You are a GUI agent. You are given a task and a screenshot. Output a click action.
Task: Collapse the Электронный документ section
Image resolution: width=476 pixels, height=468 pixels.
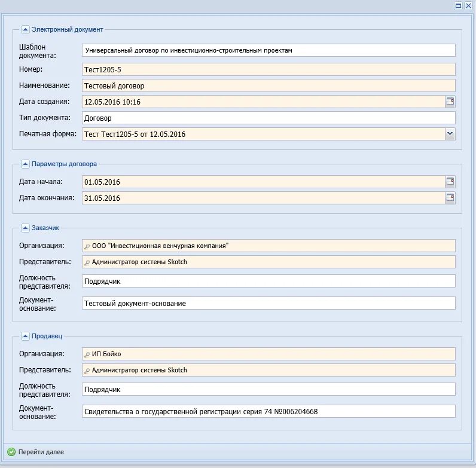tap(25, 29)
